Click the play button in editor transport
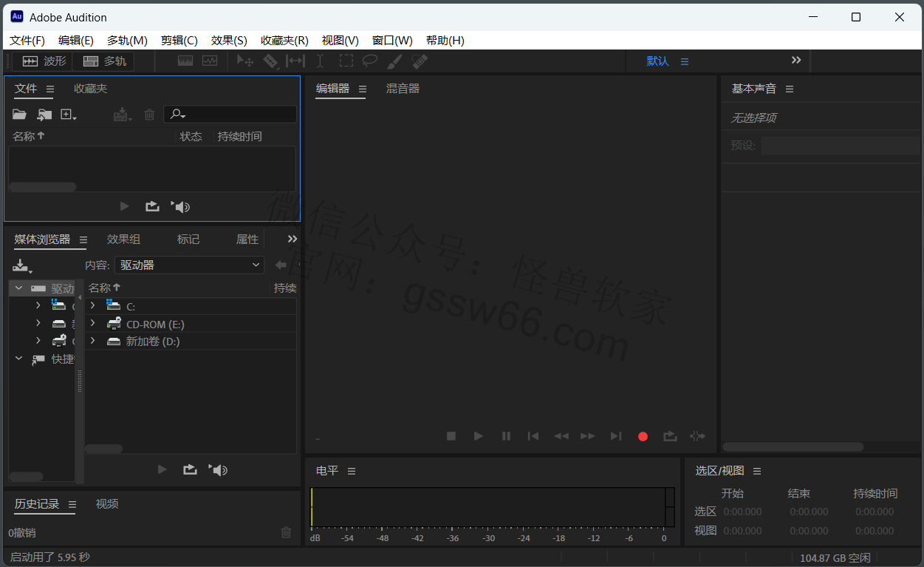The image size is (924, 567). [x=479, y=436]
